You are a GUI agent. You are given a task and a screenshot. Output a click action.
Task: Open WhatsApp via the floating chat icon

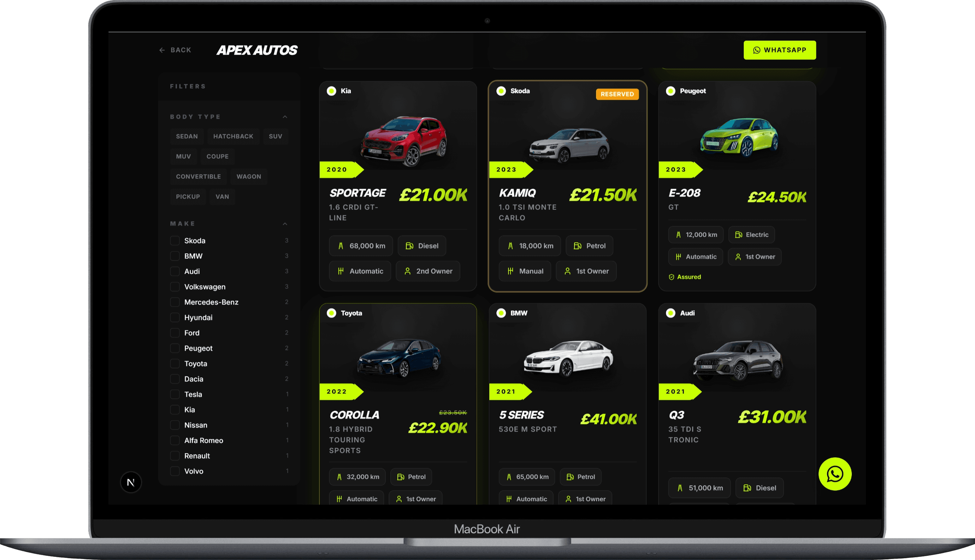click(x=835, y=474)
